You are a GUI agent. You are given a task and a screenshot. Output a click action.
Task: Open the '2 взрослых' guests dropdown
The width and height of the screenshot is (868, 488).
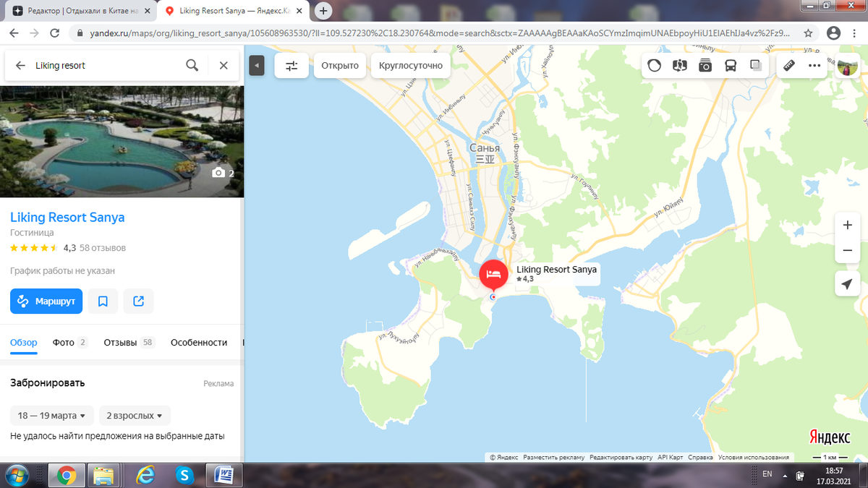(x=135, y=416)
